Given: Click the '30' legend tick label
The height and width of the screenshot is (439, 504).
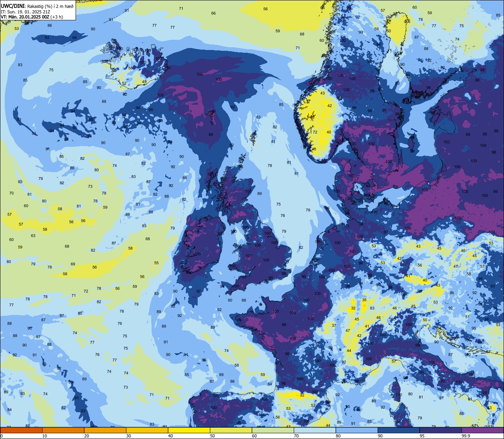Looking at the screenshot, I should 128,436.
